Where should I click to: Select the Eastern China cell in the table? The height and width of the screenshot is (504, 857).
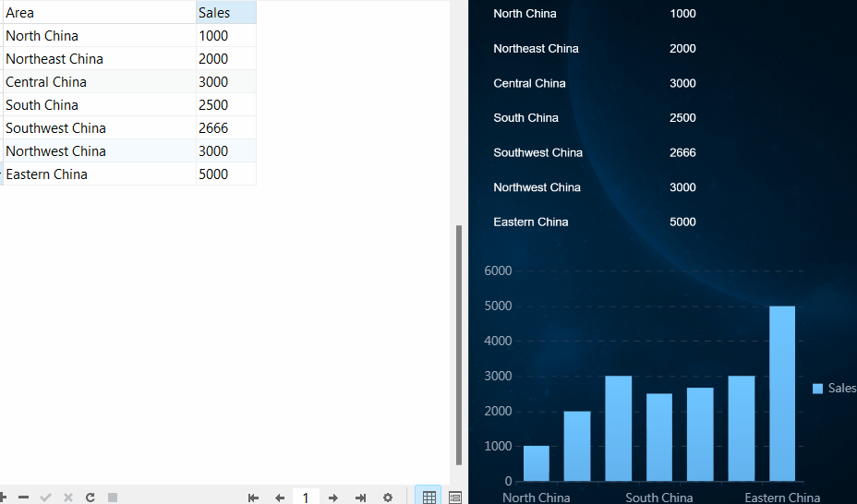(x=100, y=174)
